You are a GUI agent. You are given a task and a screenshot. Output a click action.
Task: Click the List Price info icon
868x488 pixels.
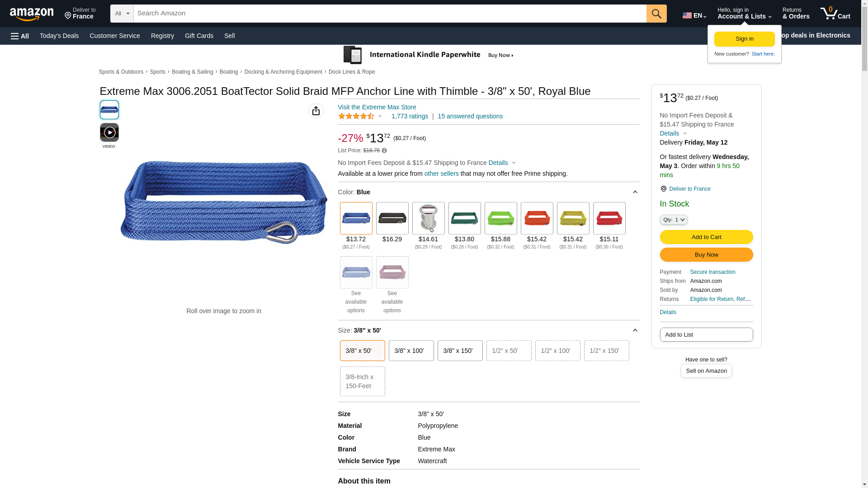[x=384, y=150]
